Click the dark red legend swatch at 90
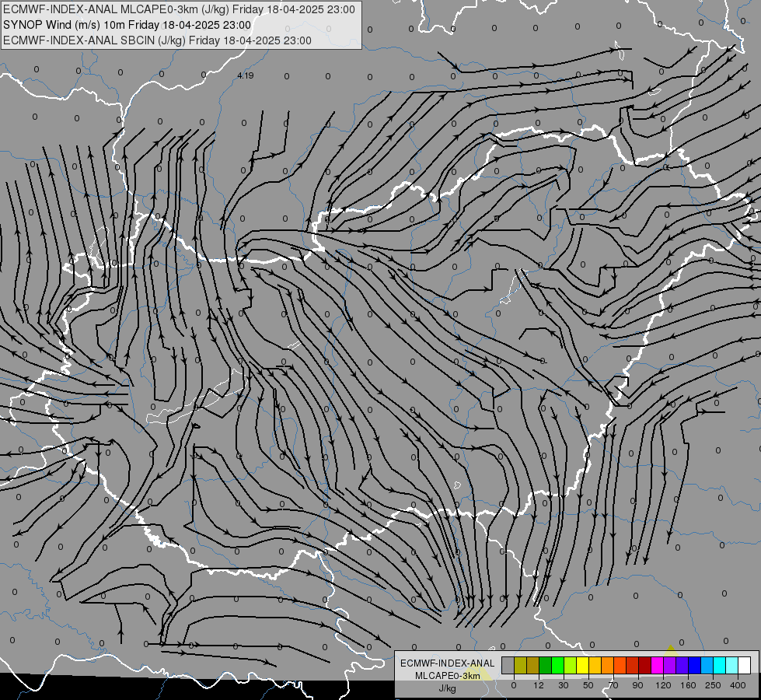This screenshot has width=761, height=700. tap(644, 665)
